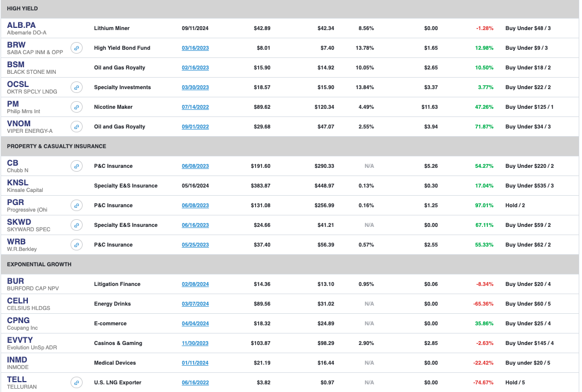
Task: Select the BRW ticker symbol
Action: [x=16, y=45]
